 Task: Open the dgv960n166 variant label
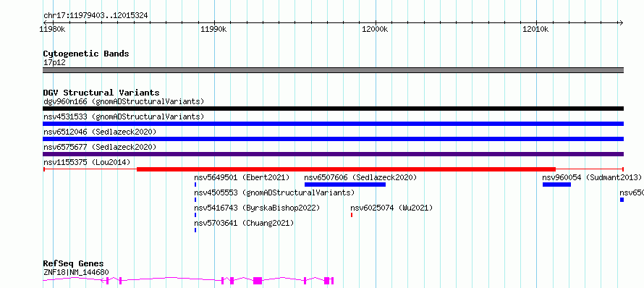tap(124, 101)
